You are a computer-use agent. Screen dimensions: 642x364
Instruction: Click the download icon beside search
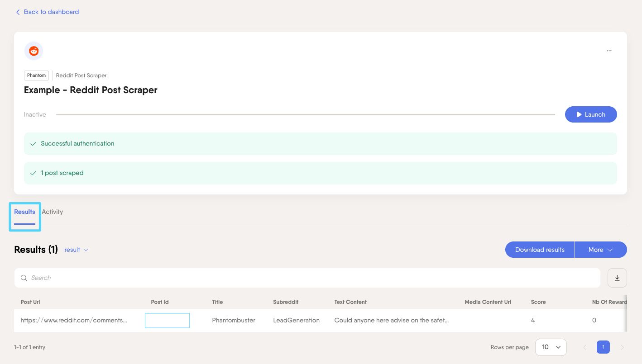click(617, 278)
